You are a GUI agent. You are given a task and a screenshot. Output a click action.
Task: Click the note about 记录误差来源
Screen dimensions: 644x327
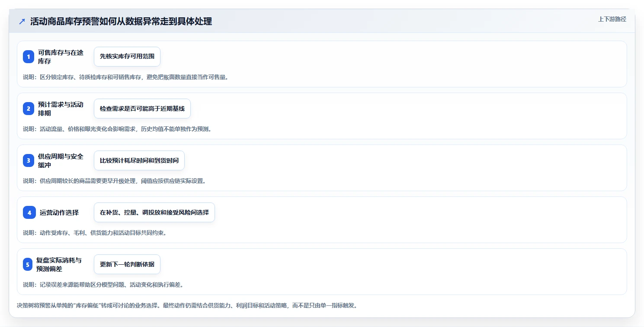tap(103, 285)
